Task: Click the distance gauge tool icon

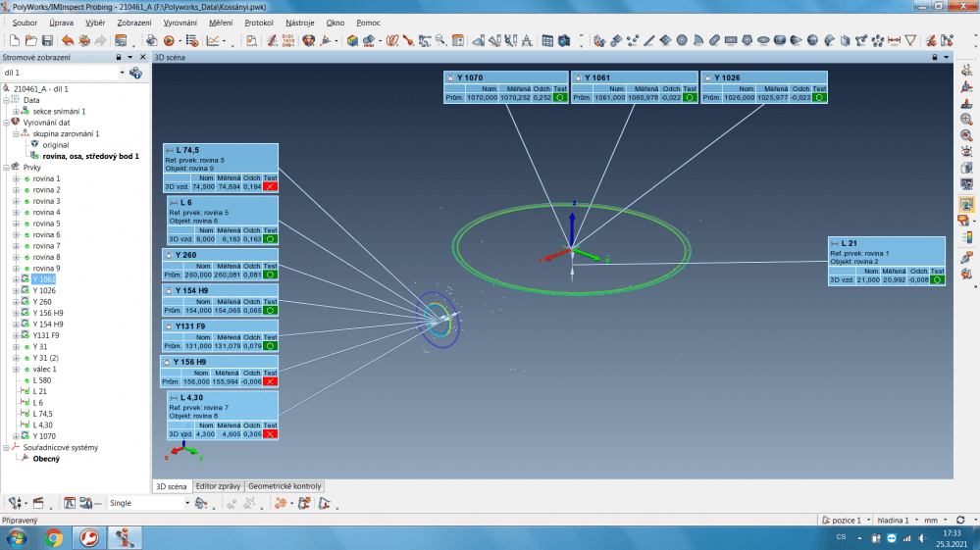Action: click(x=893, y=41)
